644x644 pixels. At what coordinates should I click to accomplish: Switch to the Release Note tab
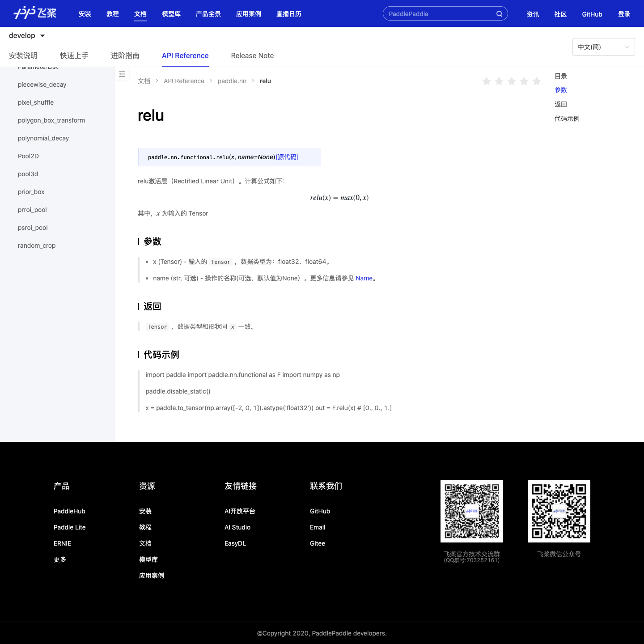point(252,55)
